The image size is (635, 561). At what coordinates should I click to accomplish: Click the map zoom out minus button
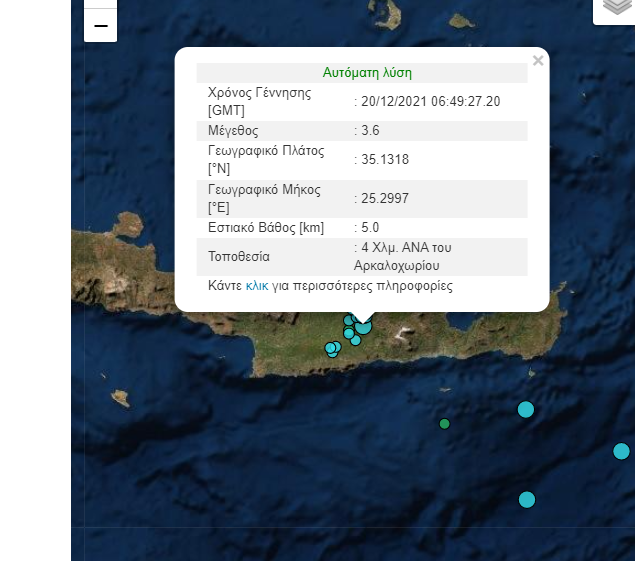click(100, 25)
